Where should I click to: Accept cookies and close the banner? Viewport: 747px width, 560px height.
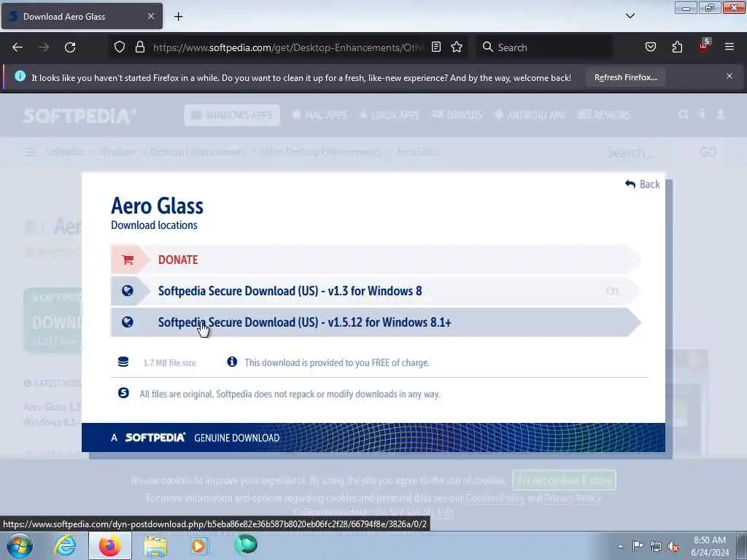point(564,481)
